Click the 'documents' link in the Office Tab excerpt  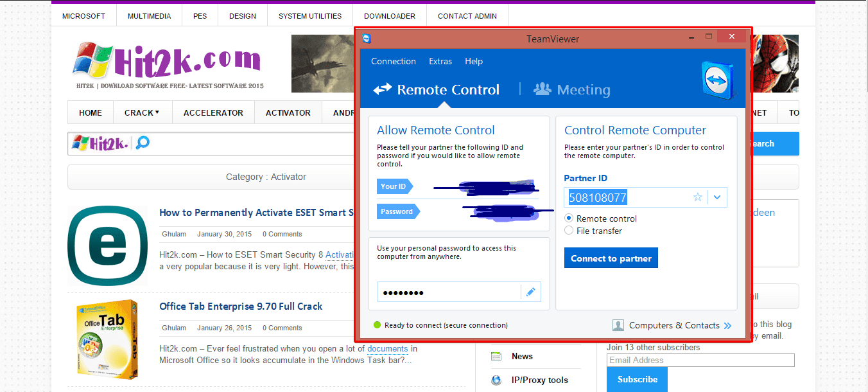pos(388,349)
